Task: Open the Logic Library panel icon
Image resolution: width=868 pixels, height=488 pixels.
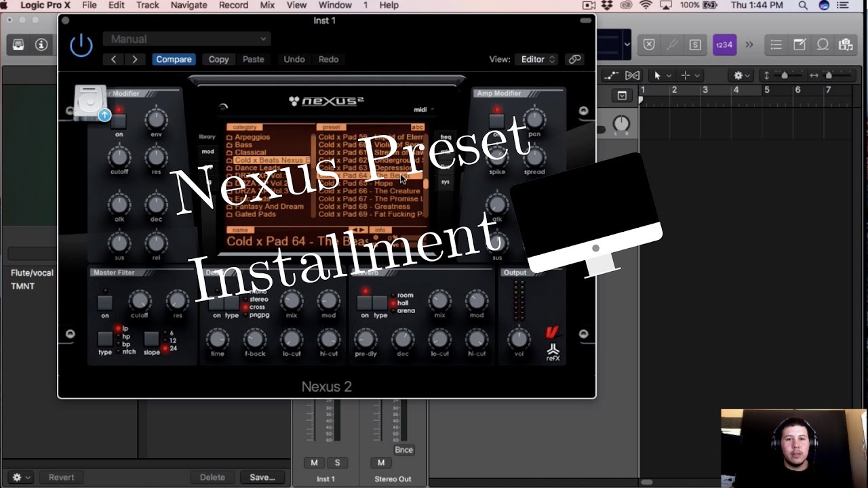Action: pos(18,45)
